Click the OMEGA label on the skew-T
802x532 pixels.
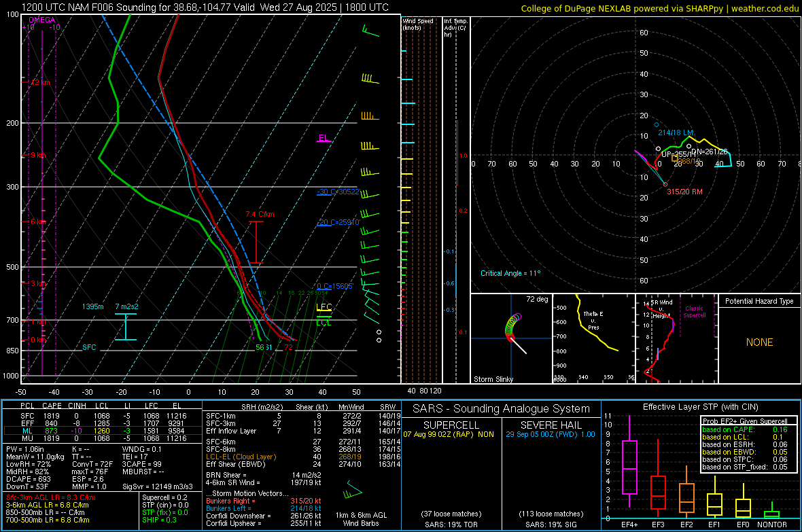(42, 20)
